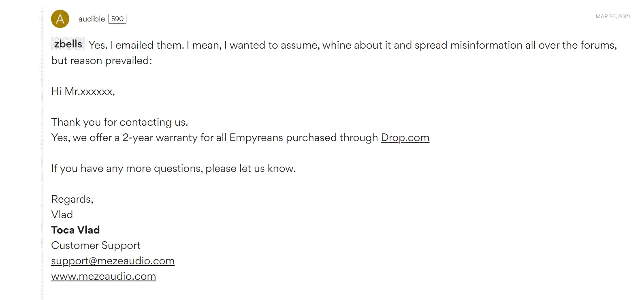This screenshot has width=644, height=300.
Task: Follow the Drop.com hyperlink
Action: (405, 138)
